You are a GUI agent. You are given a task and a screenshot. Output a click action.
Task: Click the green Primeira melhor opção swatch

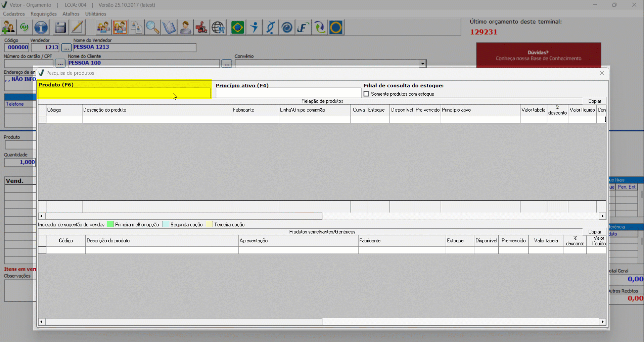(x=110, y=224)
